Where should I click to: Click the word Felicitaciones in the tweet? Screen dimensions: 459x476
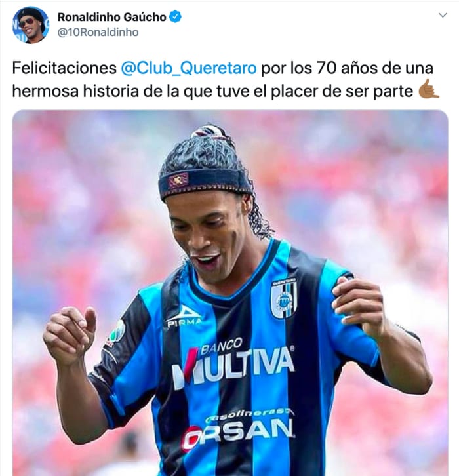[64, 68]
